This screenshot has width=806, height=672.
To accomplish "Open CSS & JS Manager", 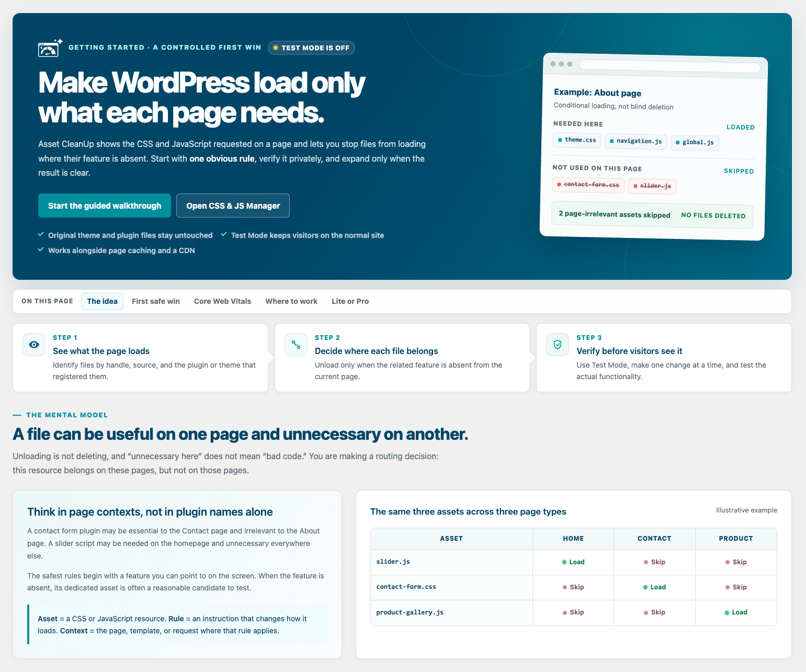I will 233,206.
